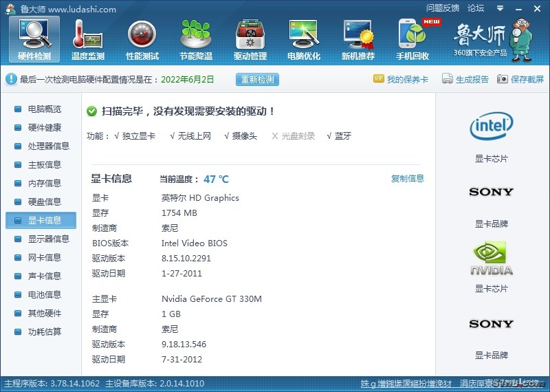Viewport: 550px width, 392px height.
Task: Open the 硬件检测 hardware detection module
Action: pos(34,39)
